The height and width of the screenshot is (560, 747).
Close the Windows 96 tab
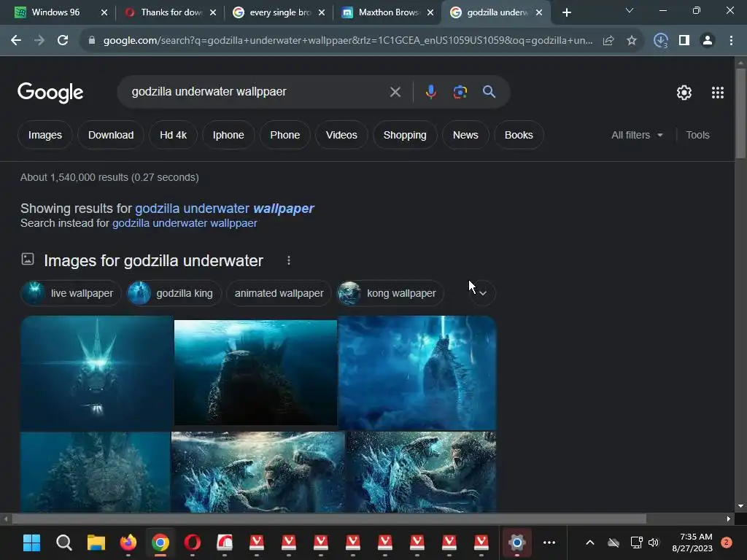104,12
